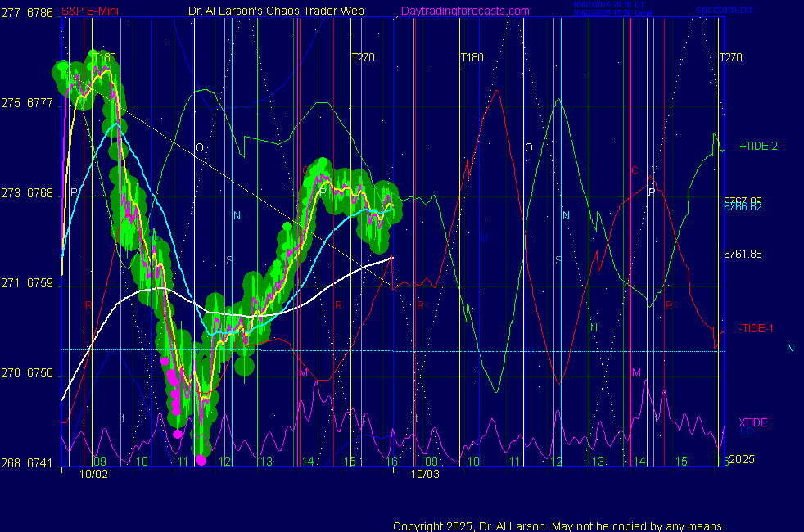Click the -TIDE-1 legend label

coord(756,328)
